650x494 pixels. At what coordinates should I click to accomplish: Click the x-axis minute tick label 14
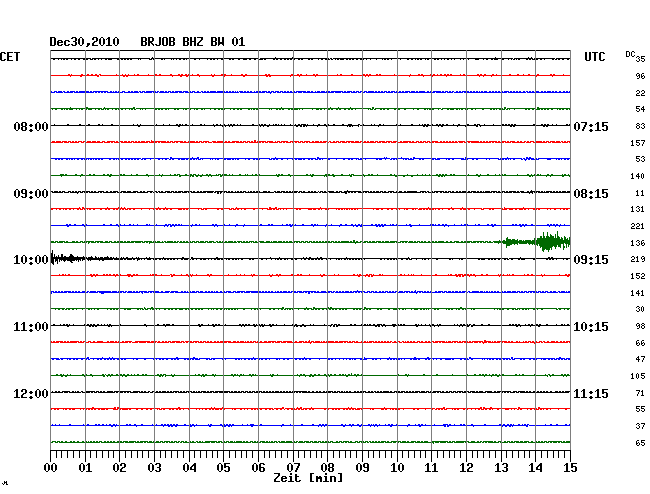coord(536,468)
